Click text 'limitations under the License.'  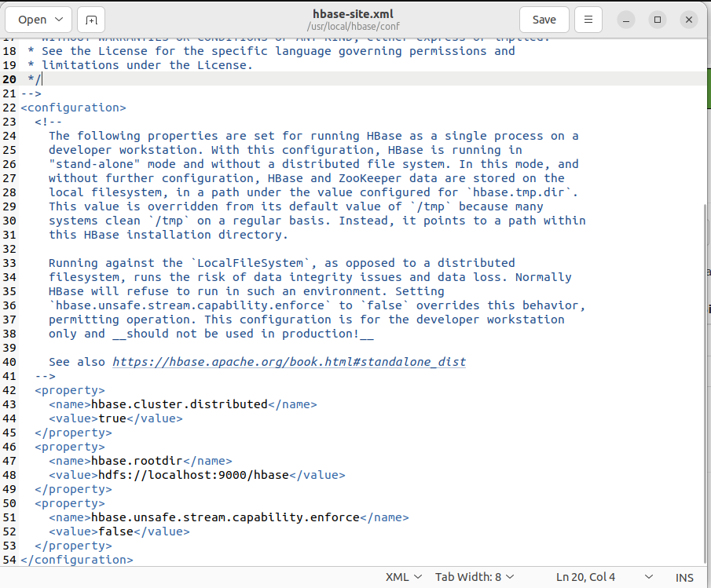tap(147, 65)
